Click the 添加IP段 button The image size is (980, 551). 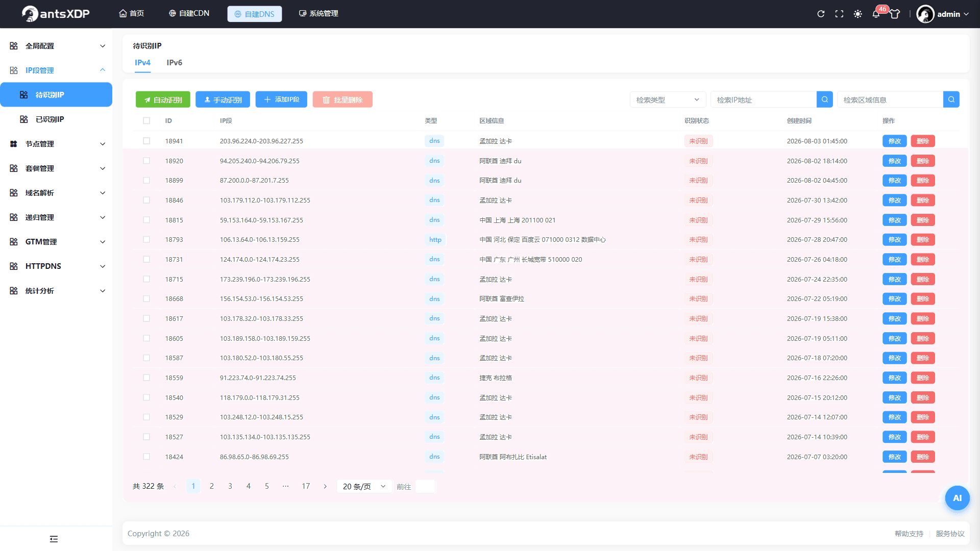point(281,99)
